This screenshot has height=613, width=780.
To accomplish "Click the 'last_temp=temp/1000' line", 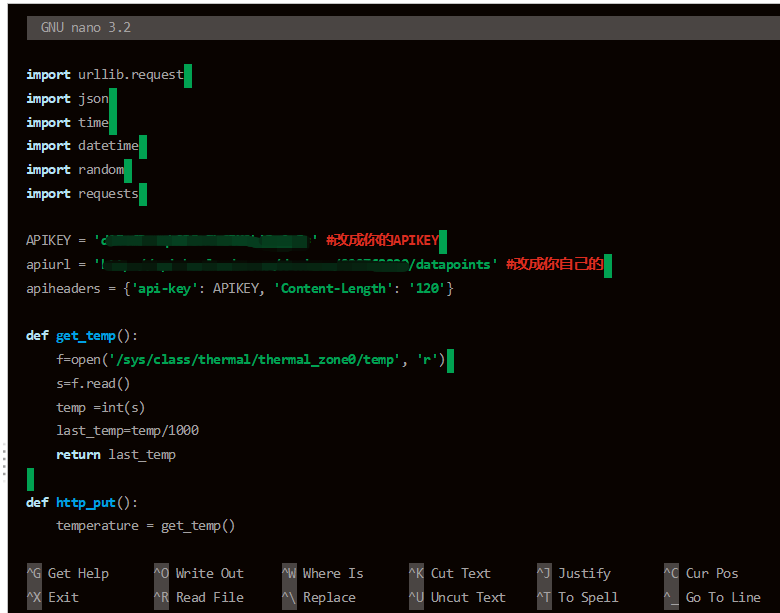I will [x=127, y=431].
